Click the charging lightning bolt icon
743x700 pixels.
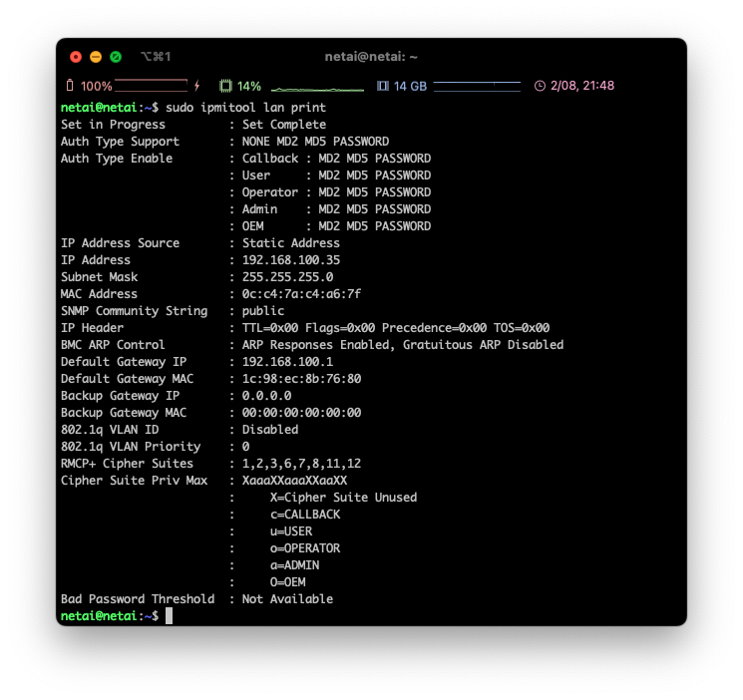coord(197,86)
